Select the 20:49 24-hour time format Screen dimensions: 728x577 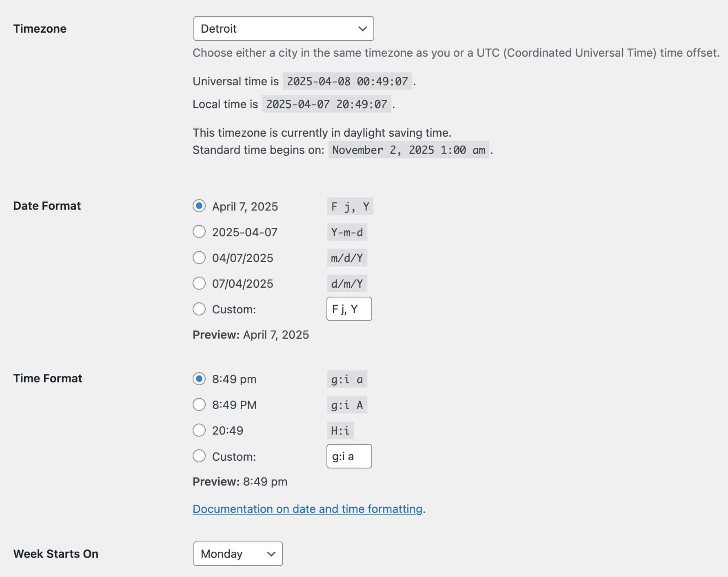(199, 430)
